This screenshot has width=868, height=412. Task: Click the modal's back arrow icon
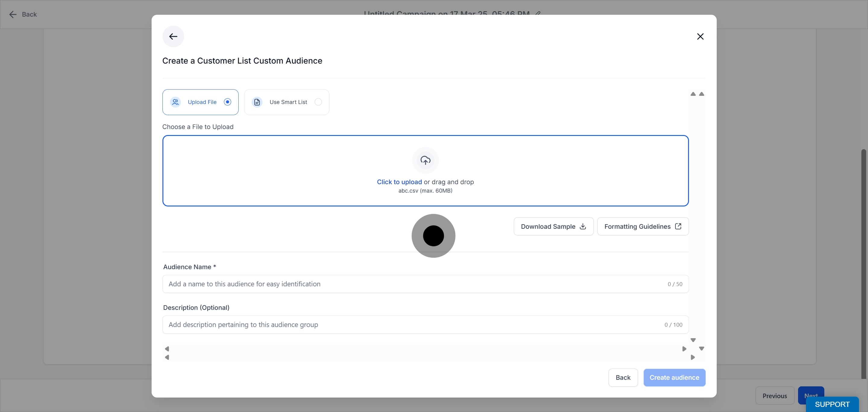pos(173,36)
